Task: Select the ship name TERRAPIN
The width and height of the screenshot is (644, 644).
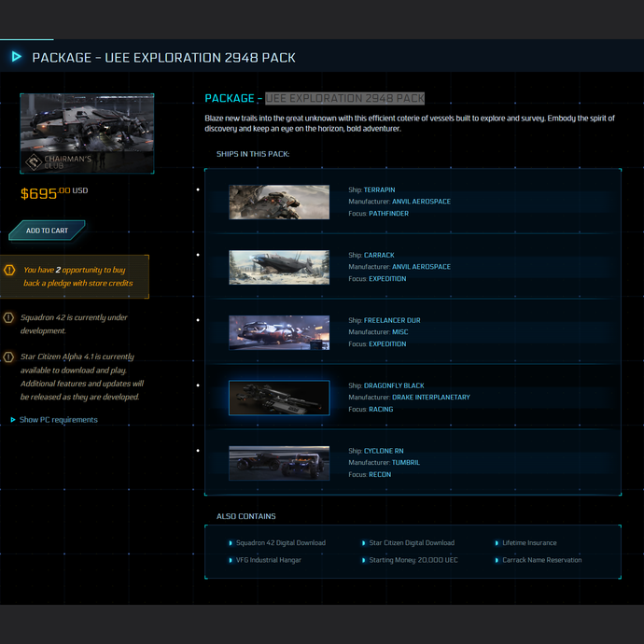Action: click(x=380, y=189)
